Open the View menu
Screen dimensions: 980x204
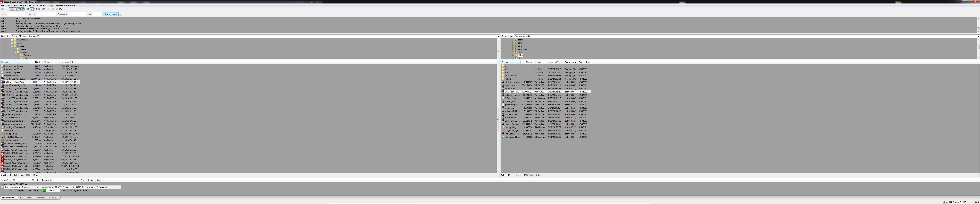point(14,5)
